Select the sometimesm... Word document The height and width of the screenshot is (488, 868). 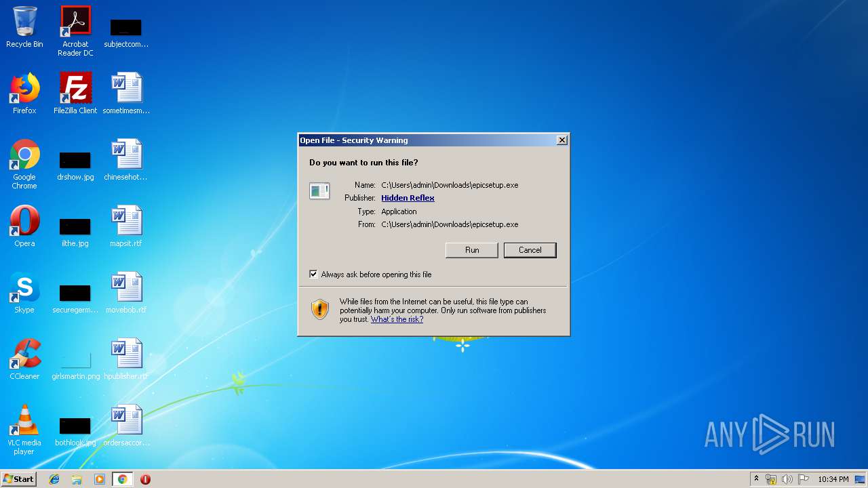tap(126, 94)
